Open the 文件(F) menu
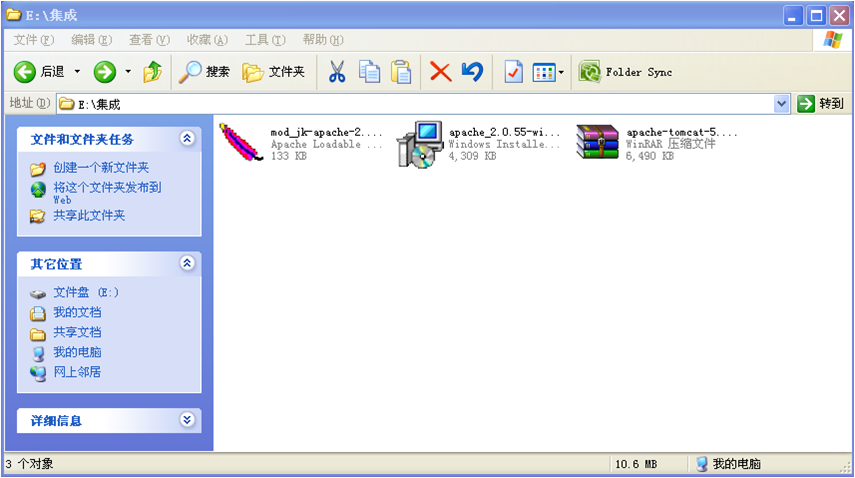This screenshot has width=855, height=478. tap(34, 40)
